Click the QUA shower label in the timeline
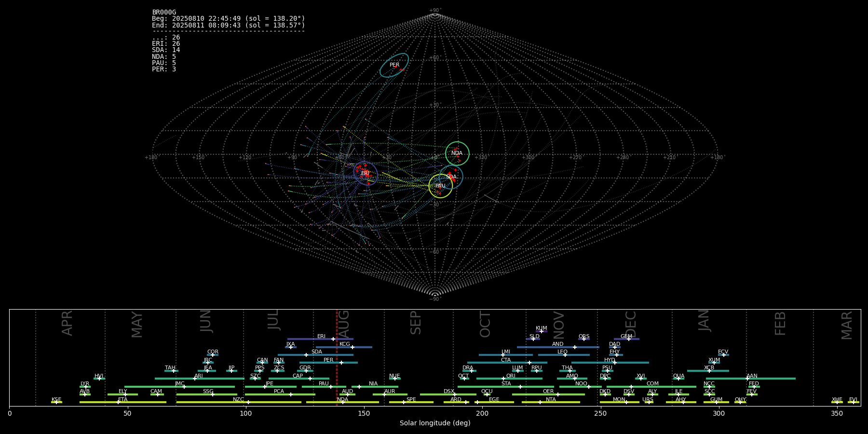 tap(678, 376)
